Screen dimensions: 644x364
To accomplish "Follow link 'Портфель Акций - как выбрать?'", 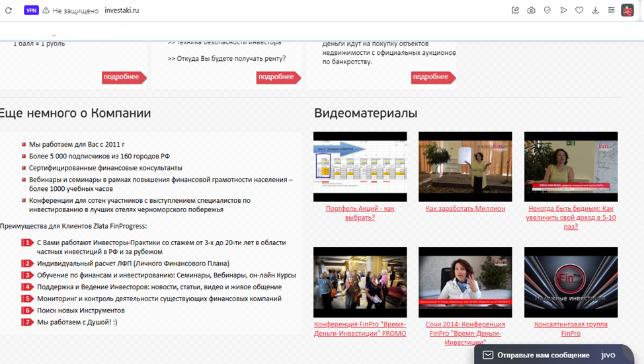I will coord(360,213).
